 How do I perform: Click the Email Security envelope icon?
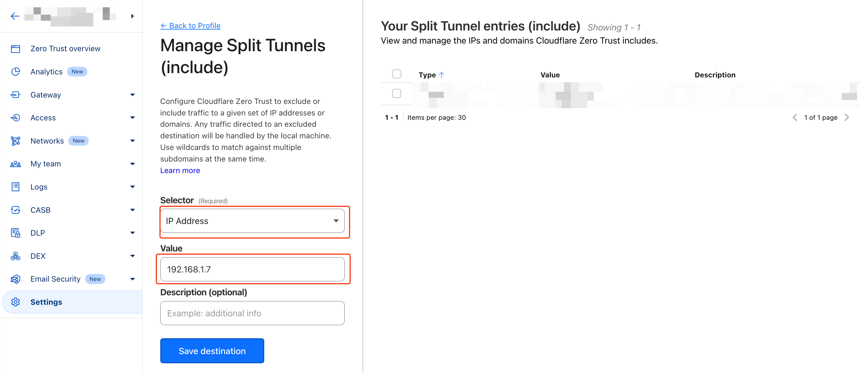coord(16,279)
